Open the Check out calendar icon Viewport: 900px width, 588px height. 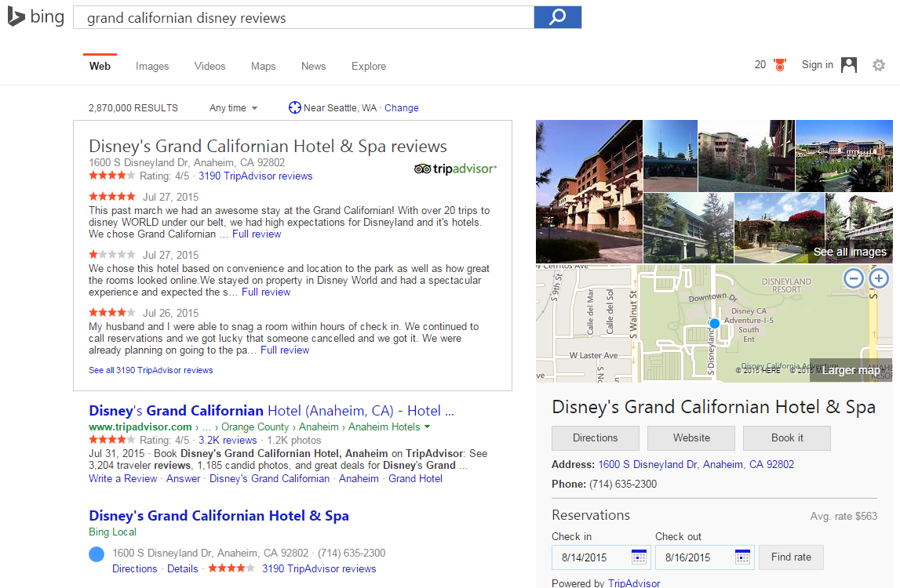[x=743, y=557]
